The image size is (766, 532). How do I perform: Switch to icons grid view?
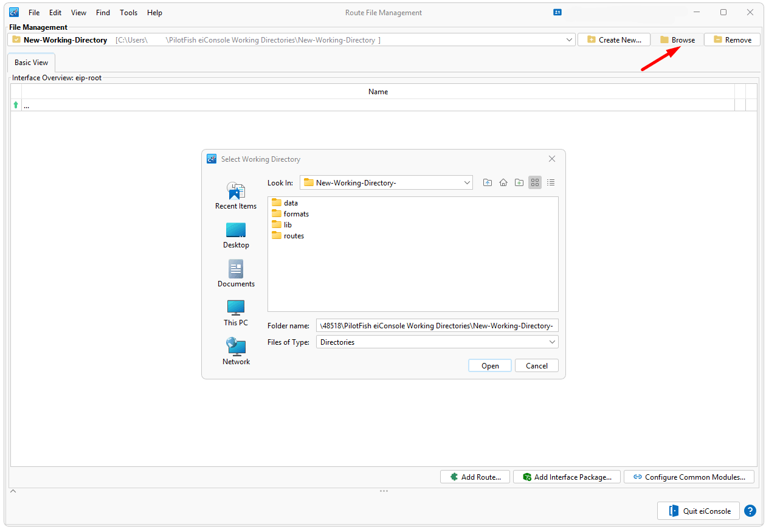pyautogui.click(x=535, y=182)
